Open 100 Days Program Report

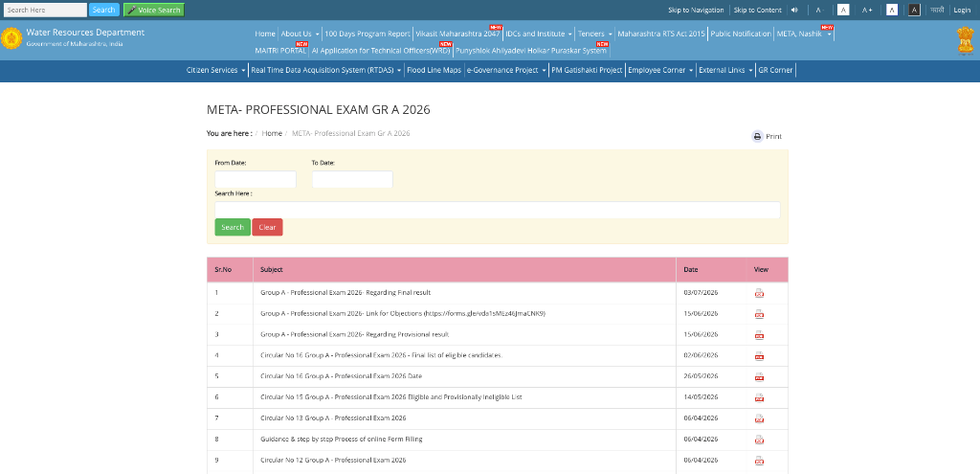coord(367,34)
